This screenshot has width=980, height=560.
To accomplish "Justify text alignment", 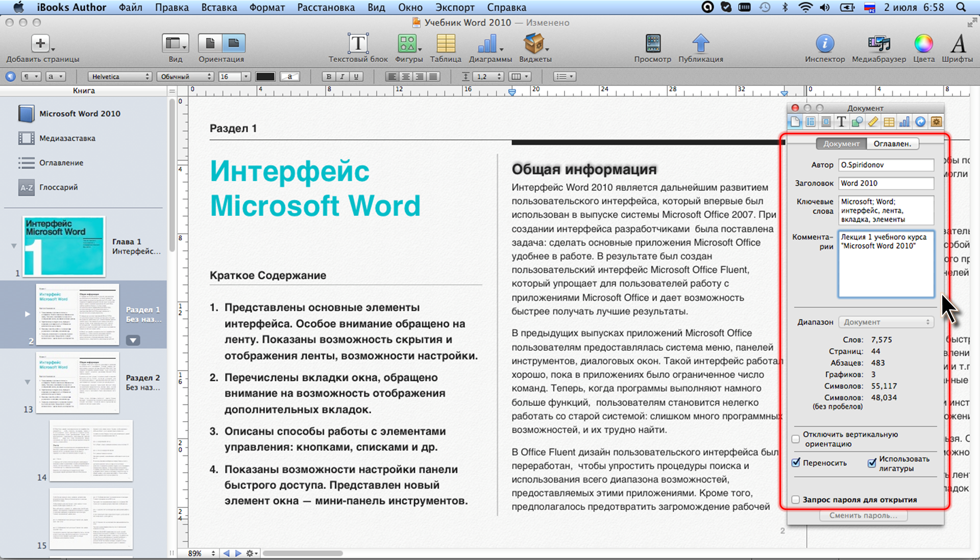I will pos(433,77).
